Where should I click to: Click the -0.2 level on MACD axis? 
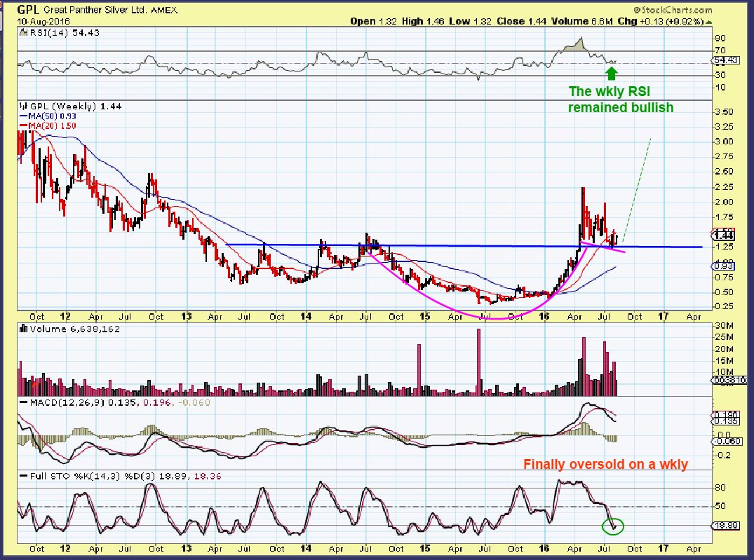click(723, 455)
